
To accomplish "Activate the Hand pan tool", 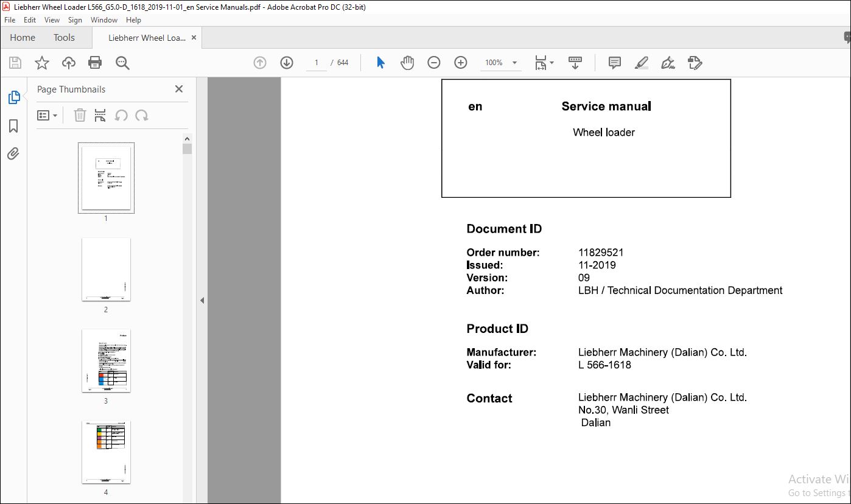I will click(x=407, y=63).
